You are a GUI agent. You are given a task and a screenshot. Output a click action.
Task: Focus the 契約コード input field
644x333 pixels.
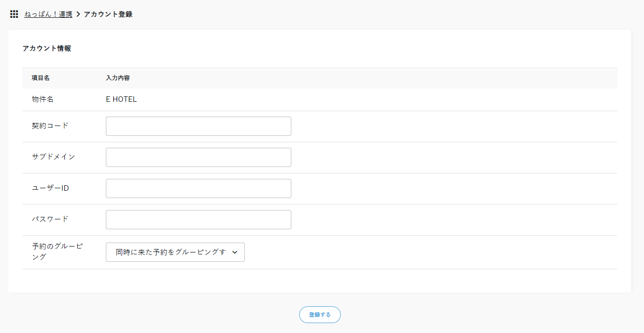[198, 126]
